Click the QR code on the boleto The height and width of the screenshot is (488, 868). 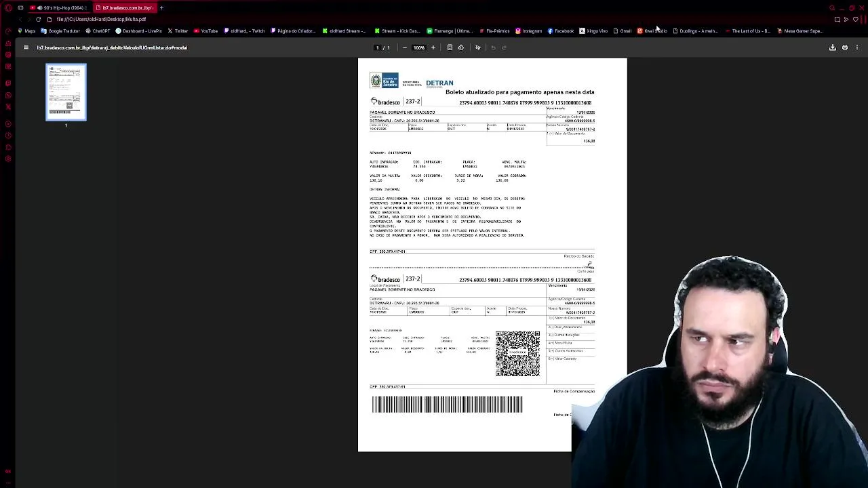[517, 354]
